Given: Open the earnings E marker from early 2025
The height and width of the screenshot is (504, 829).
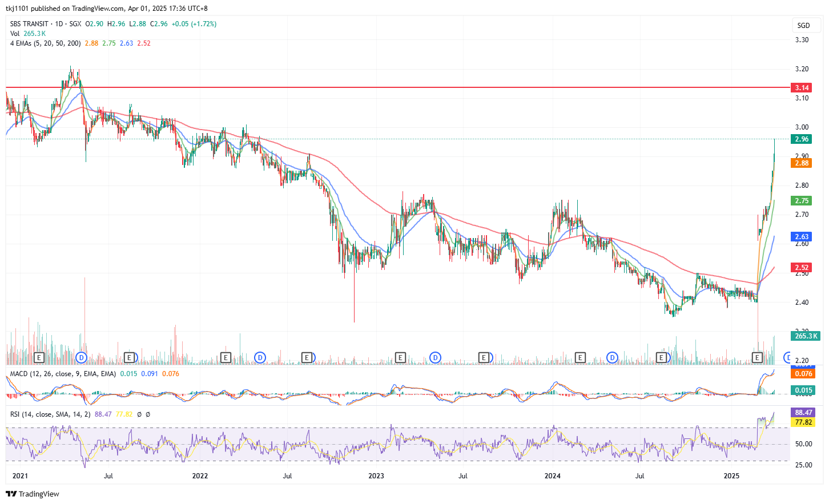Looking at the screenshot, I should (758, 358).
